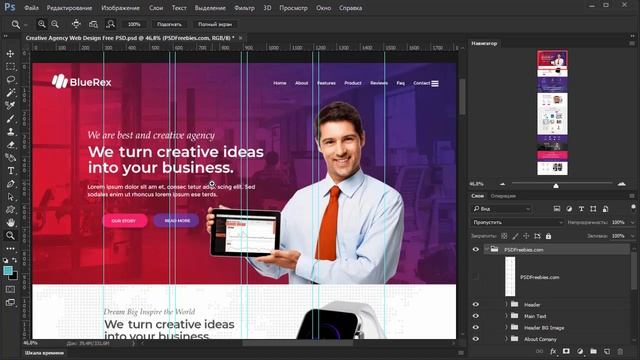Image resolution: width=640 pixels, height=360 pixels.
Task: Select the Lasso tool
Action: (11, 79)
